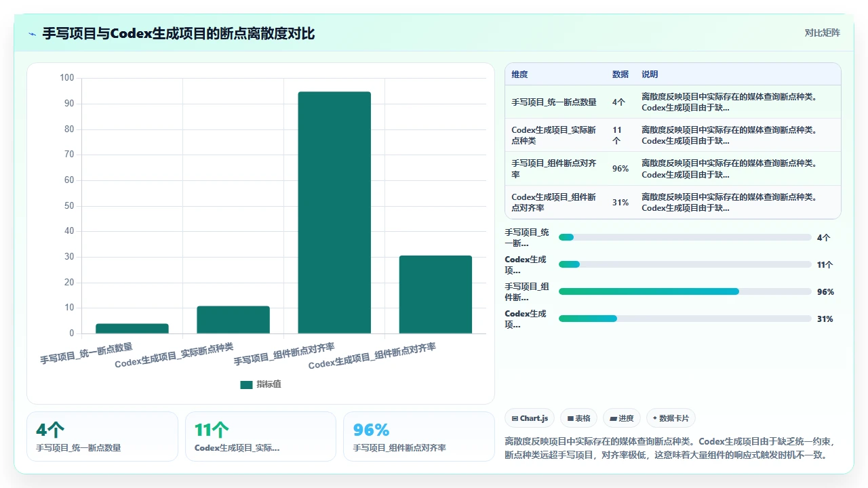The width and height of the screenshot is (868, 488).
Task: Click the 96% progress bar
Action: [685, 291]
